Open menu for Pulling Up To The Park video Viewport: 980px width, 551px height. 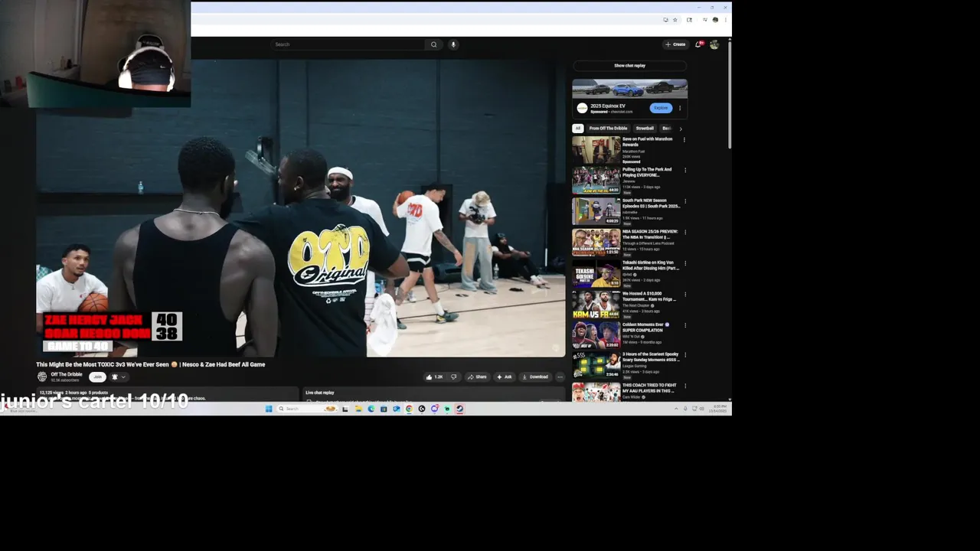click(685, 170)
